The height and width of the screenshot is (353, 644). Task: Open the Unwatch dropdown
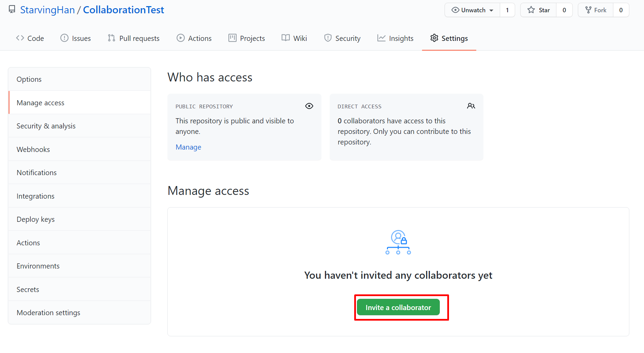(x=473, y=10)
